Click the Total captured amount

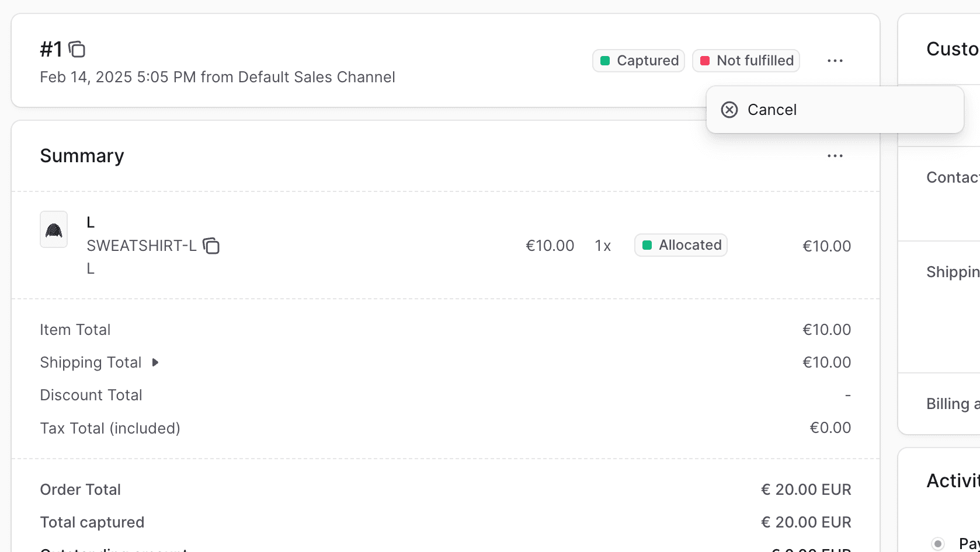click(805, 522)
